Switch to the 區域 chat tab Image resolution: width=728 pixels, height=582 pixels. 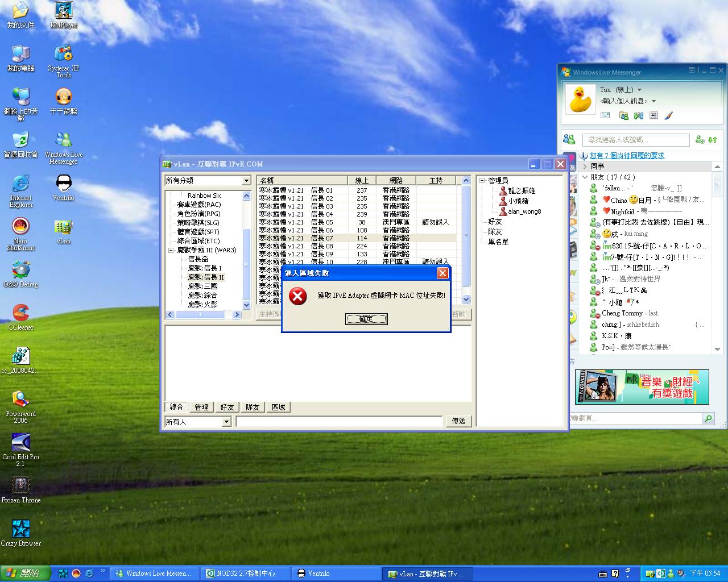pos(278,407)
